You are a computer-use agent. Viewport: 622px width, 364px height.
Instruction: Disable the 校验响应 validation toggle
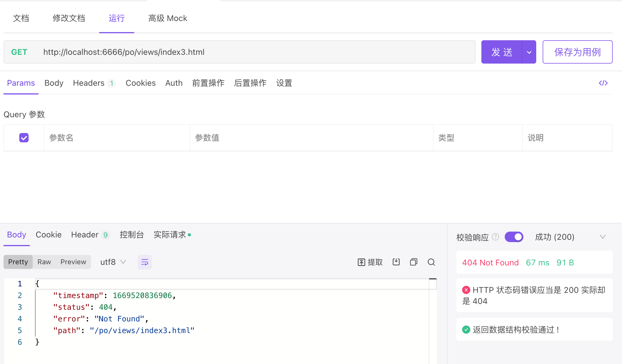(x=514, y=237)
